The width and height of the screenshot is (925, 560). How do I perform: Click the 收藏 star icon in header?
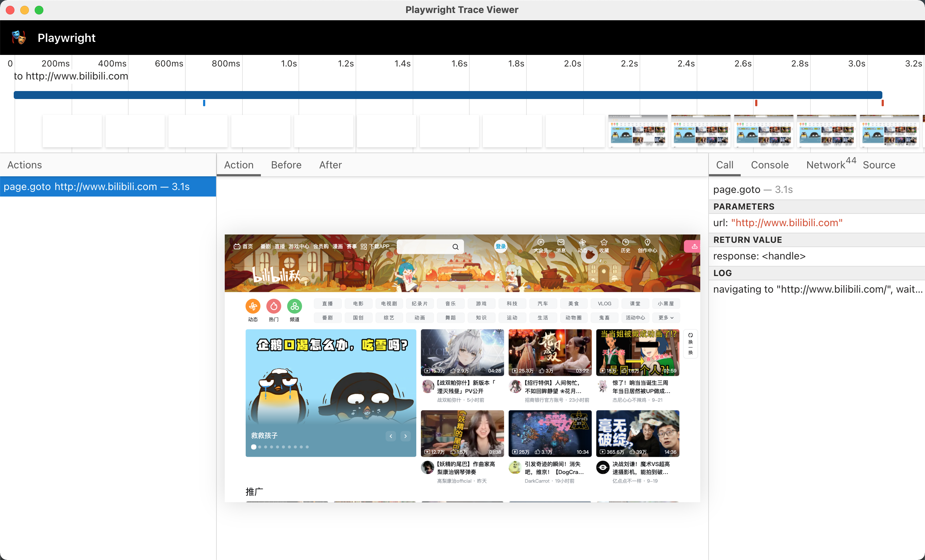click(604, 242)
